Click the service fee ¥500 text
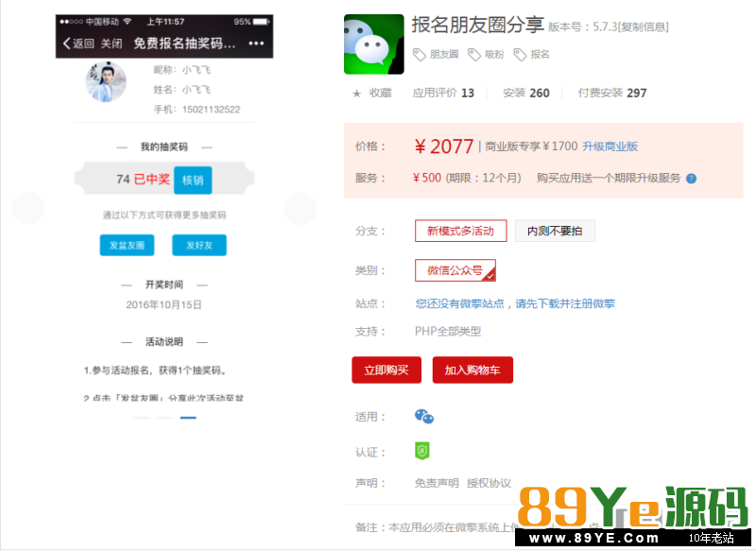The image size is (756, 551). pos(427,178)
